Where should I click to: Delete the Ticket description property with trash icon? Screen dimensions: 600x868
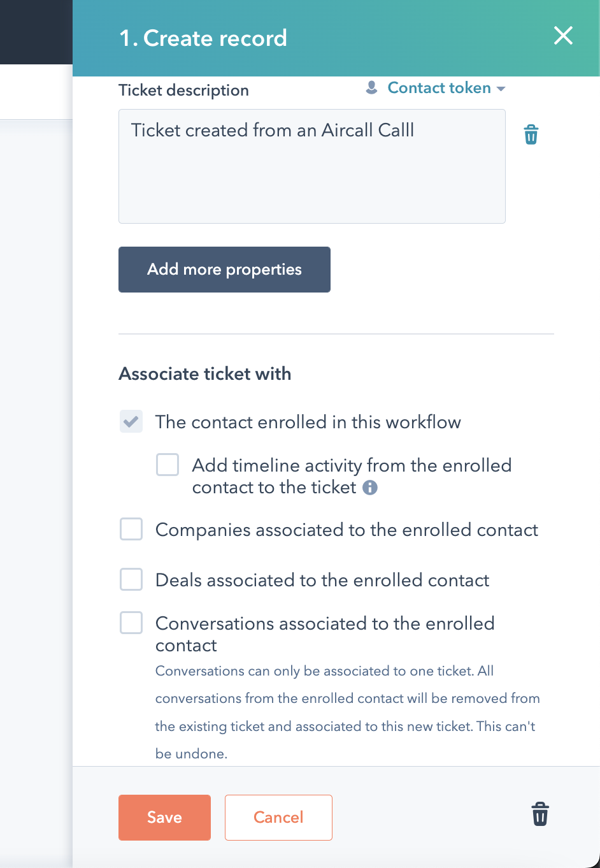tap(531, 134)
